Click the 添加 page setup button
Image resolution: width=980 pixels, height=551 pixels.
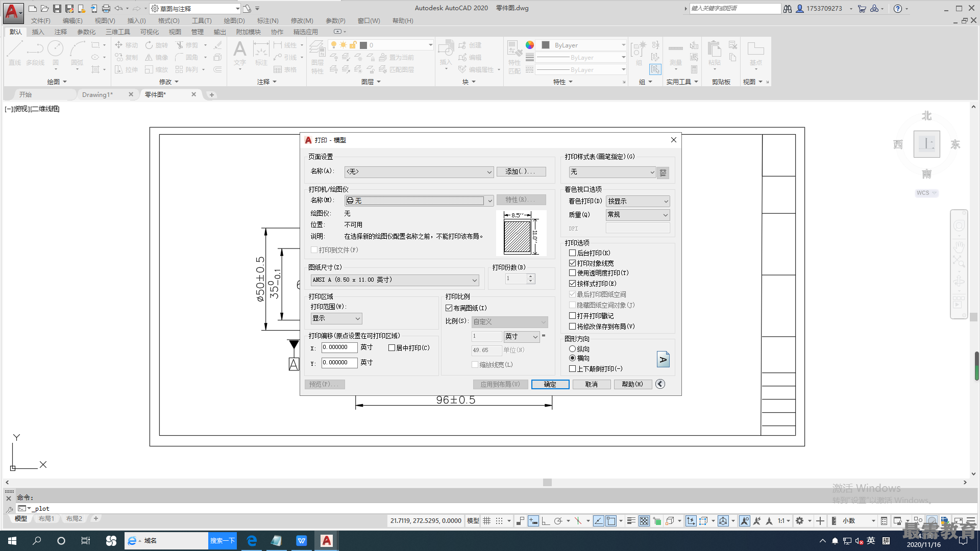521,172
